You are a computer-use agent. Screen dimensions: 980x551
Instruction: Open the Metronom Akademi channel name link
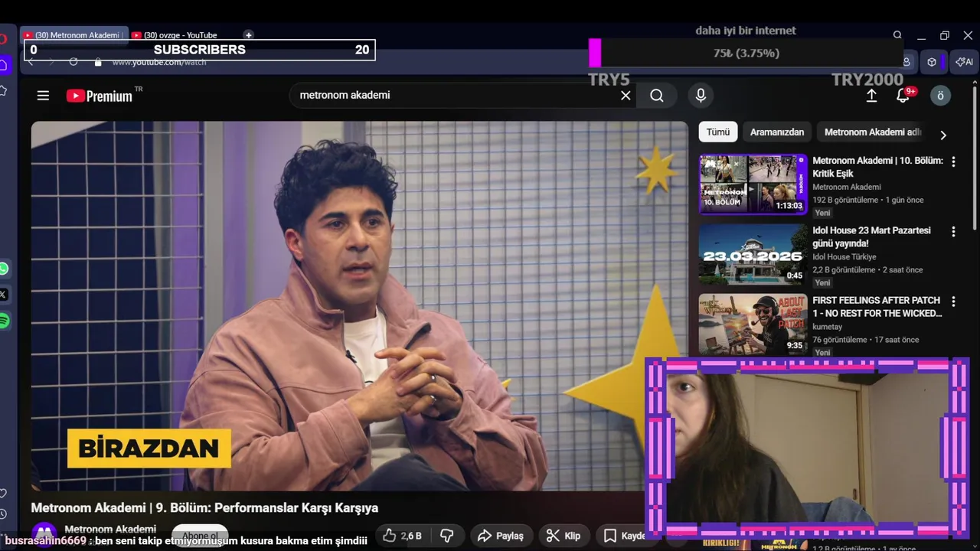tap(110, 529)
